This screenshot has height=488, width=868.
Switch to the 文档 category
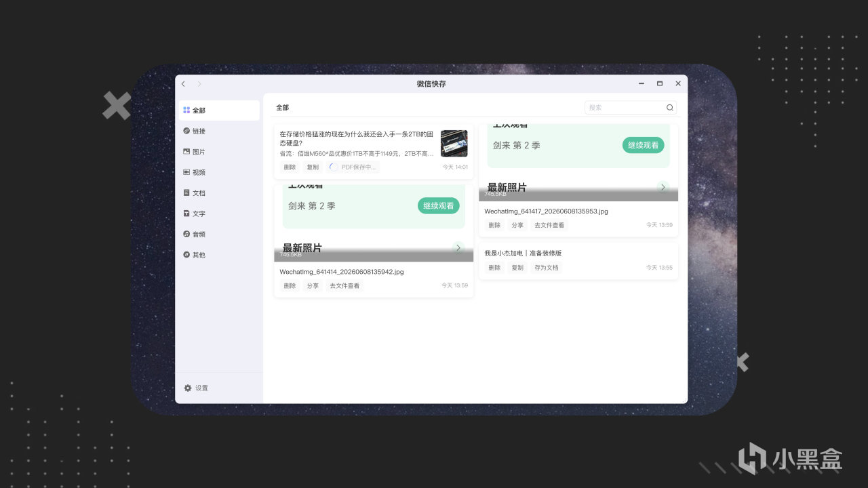click(219, 193)
